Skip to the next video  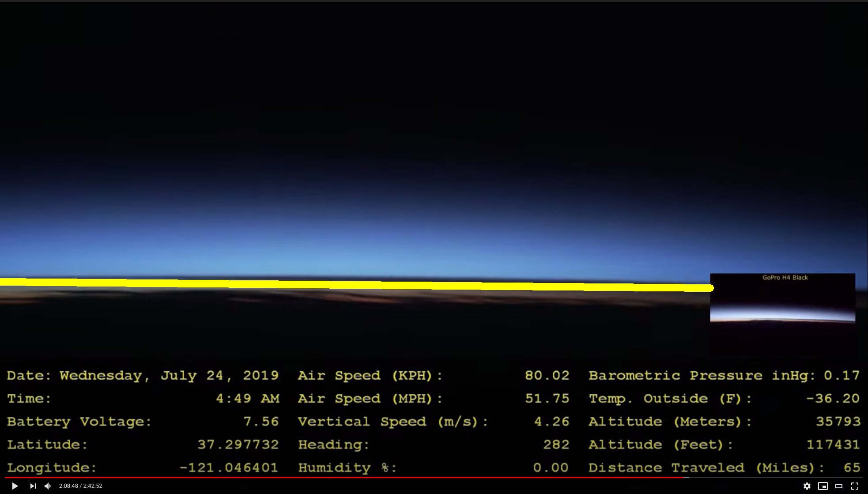[x=33, y=486]
